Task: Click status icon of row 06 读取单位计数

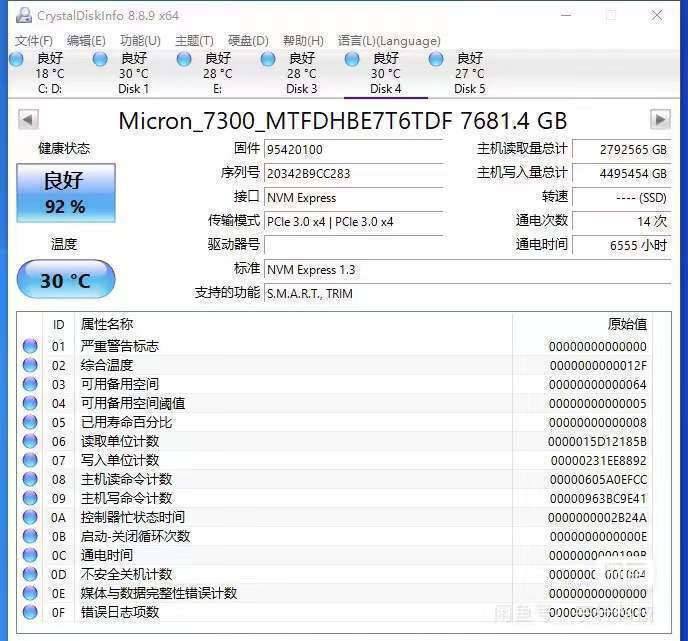Action: coord(30,441)
